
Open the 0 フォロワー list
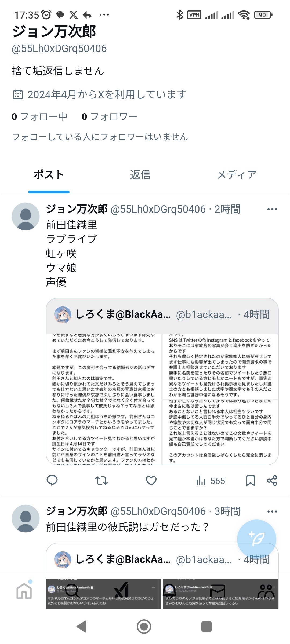[x=110, y=116]
